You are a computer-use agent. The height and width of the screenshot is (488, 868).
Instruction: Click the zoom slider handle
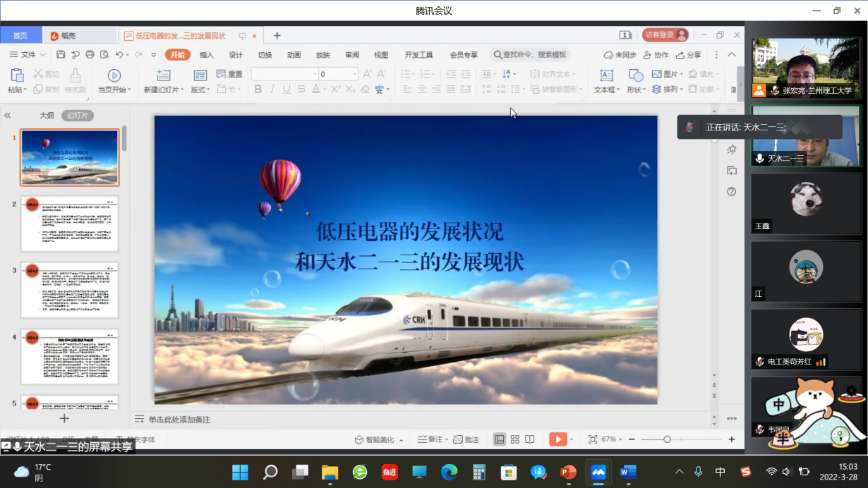point(667,439)
